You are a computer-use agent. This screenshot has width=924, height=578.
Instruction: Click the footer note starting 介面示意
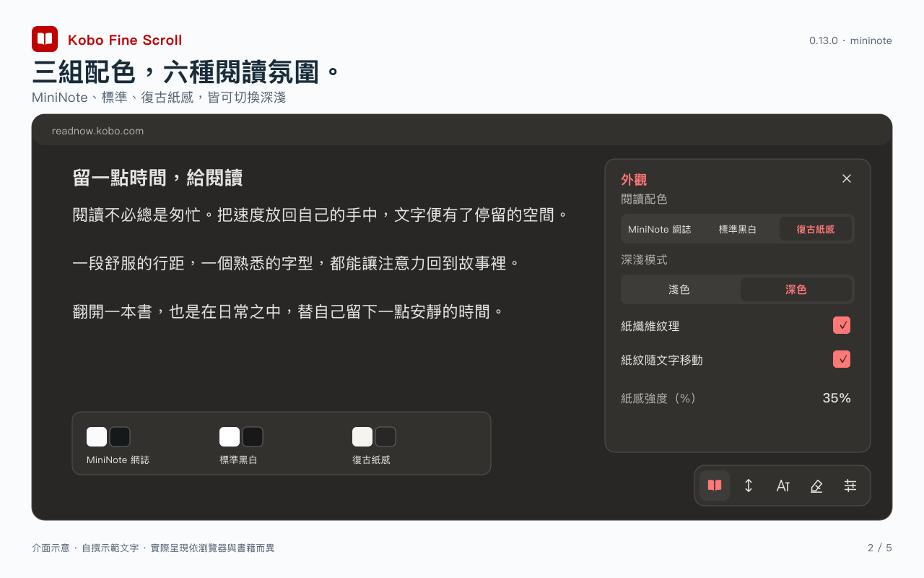153,548
